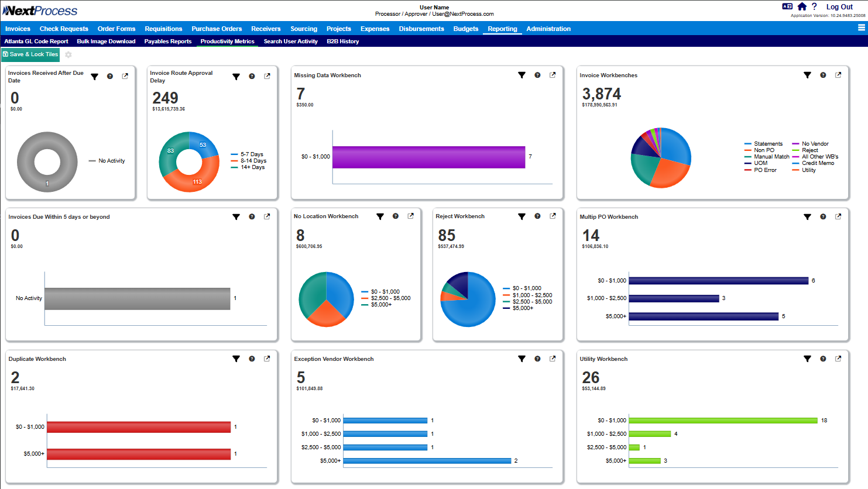Pop out the Missing Data Workbench tile
Viewport: 868px width, 489px height.
click(x=553, y=75)
